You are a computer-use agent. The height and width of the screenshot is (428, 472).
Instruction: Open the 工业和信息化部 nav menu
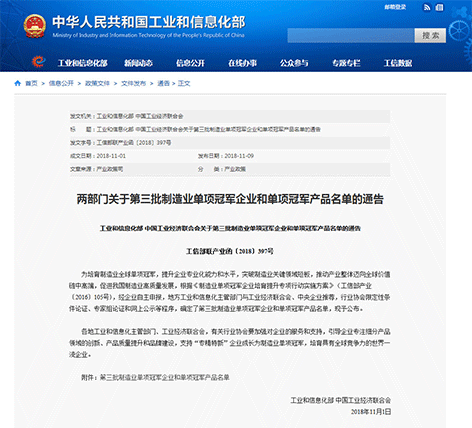(x=83, y=63)
